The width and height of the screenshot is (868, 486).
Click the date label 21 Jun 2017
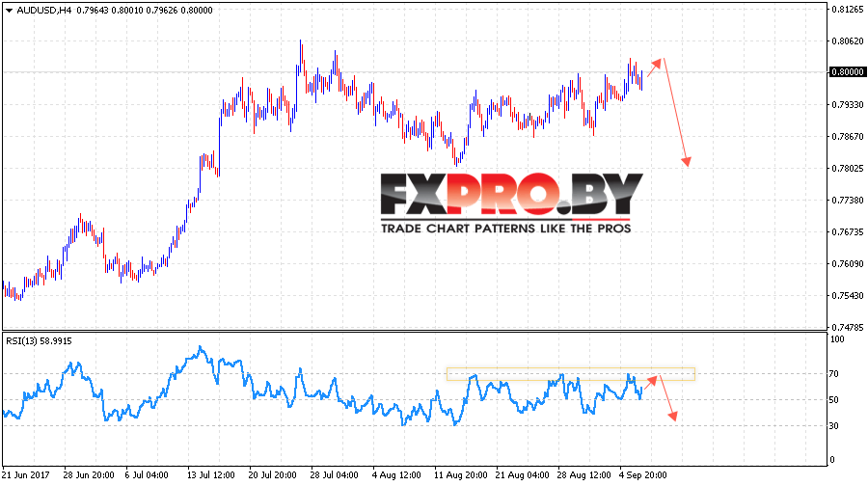[25, 475]
